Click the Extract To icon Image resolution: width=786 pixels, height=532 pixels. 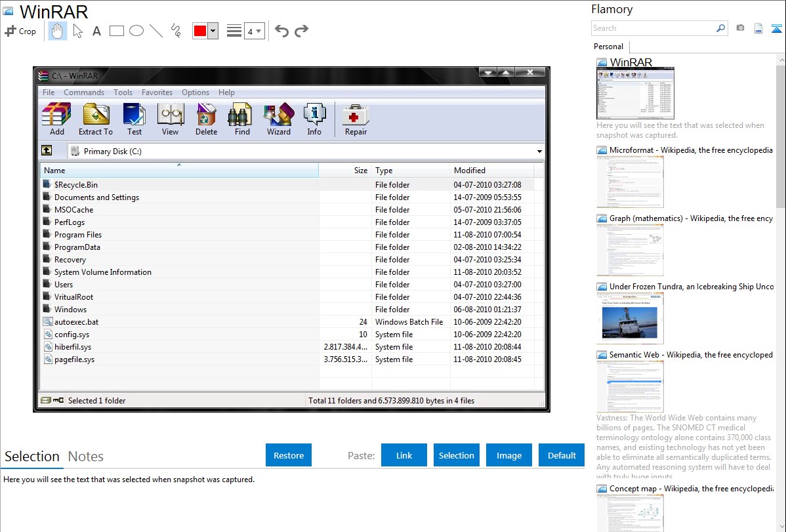pyautogui.click(x=96, y=119)
